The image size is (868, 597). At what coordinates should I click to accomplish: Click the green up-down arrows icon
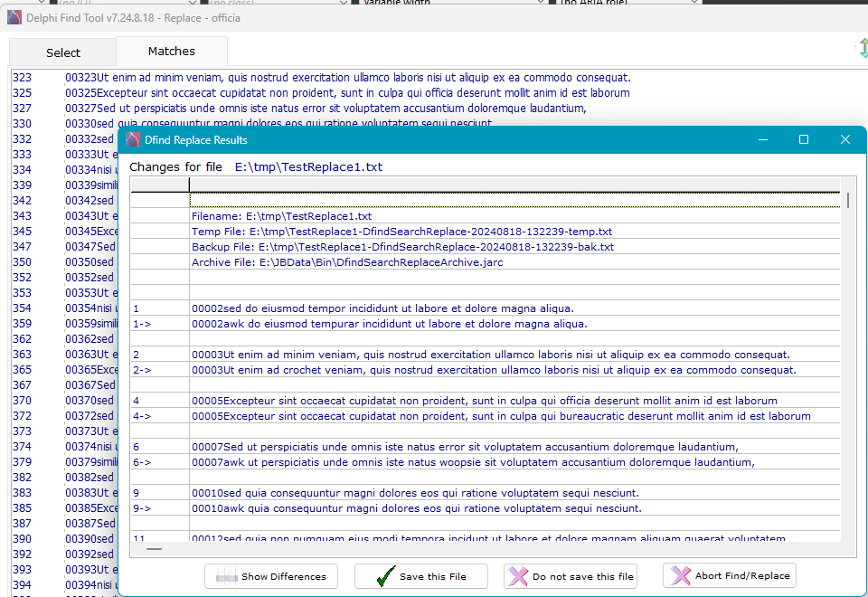click(x=862, y=49)
